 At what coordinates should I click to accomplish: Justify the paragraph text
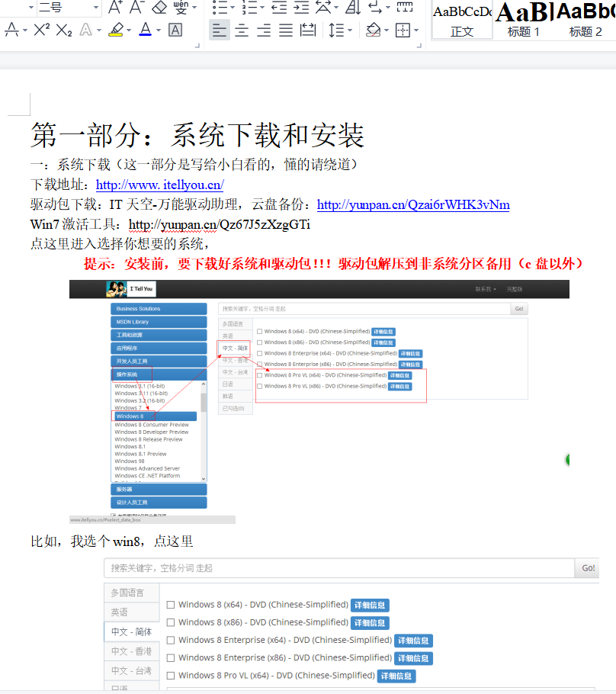click(286, 30)
